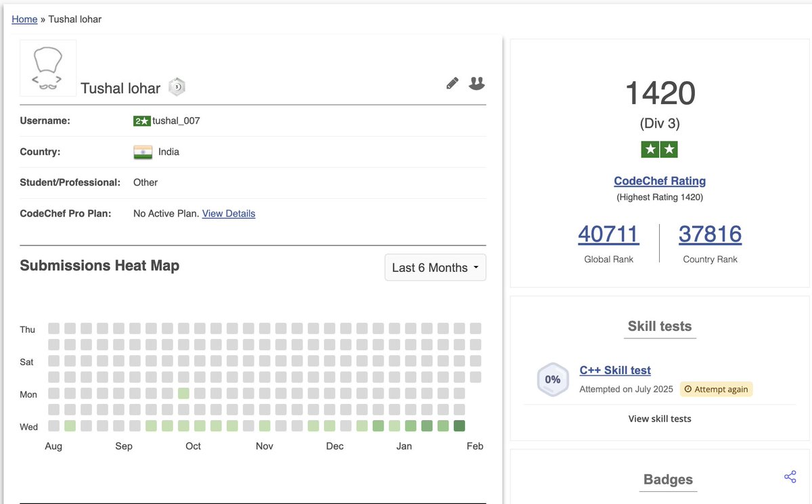Click the Sep month label under heat map
Screen dimensions: 812x504
coord(124,446)
